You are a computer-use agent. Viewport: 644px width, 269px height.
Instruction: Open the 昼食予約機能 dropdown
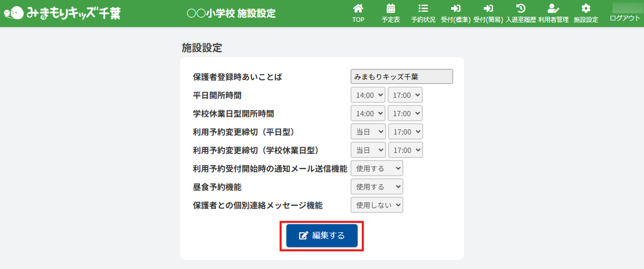(376, 187)
